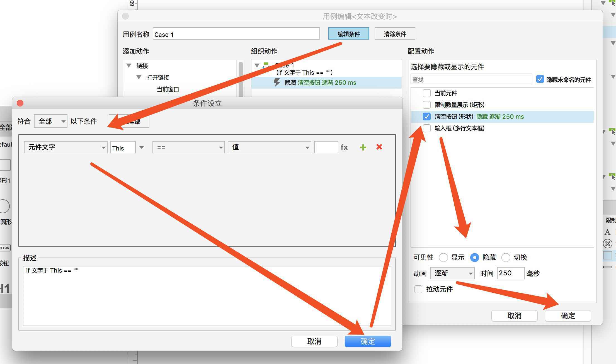Click the red X delete-condition icon
The height and width of the screenshot is (364, 616).
coord(379,147)
